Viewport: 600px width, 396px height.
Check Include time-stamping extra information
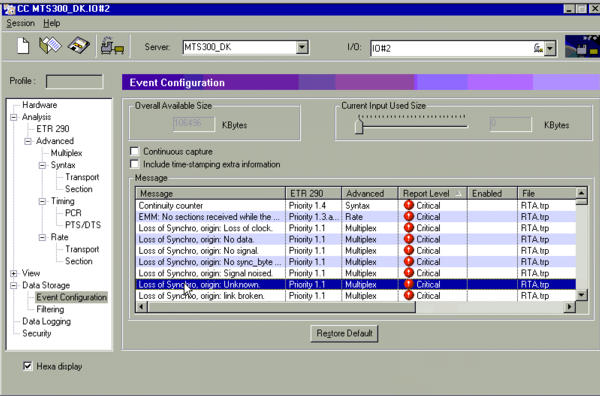[134, 164]
